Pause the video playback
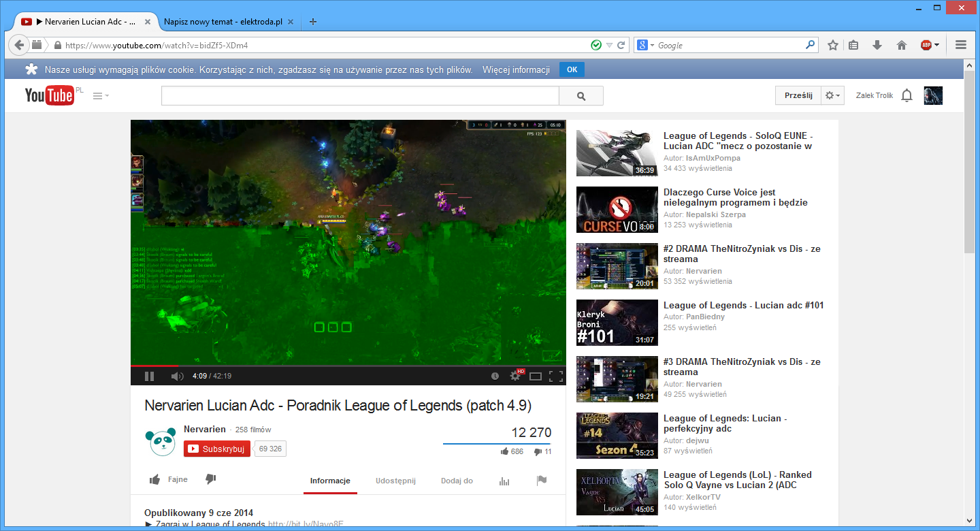 click(149, 376)
